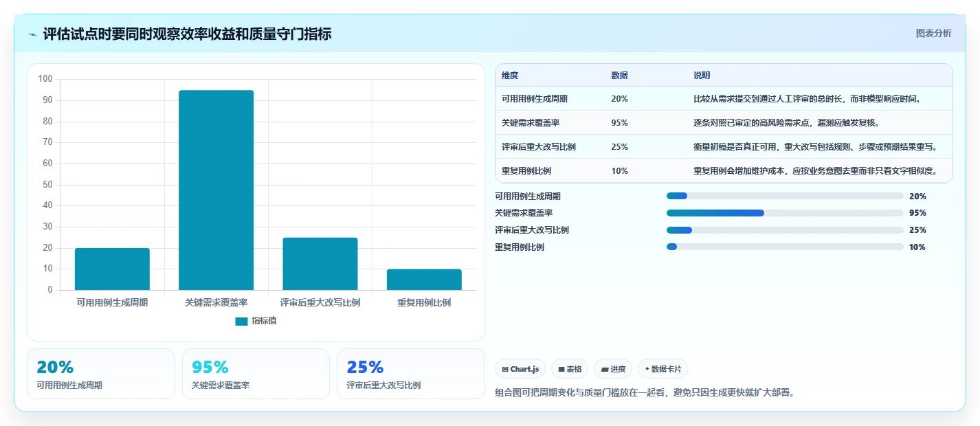Click the 重复用例比例 progress bar
Image resolution: width=980 pixels, height=426 pixels.
pos(785,247)
